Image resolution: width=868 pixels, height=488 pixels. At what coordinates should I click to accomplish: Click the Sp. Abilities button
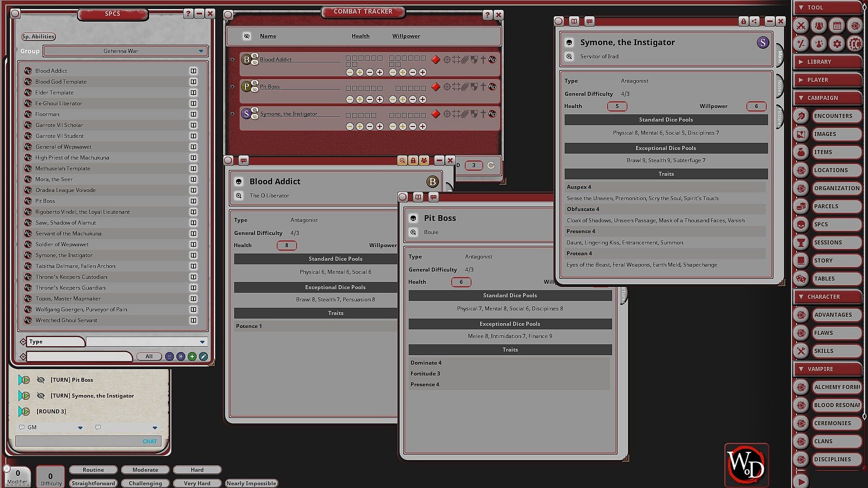pyautogui.click(x=38, y=37)
